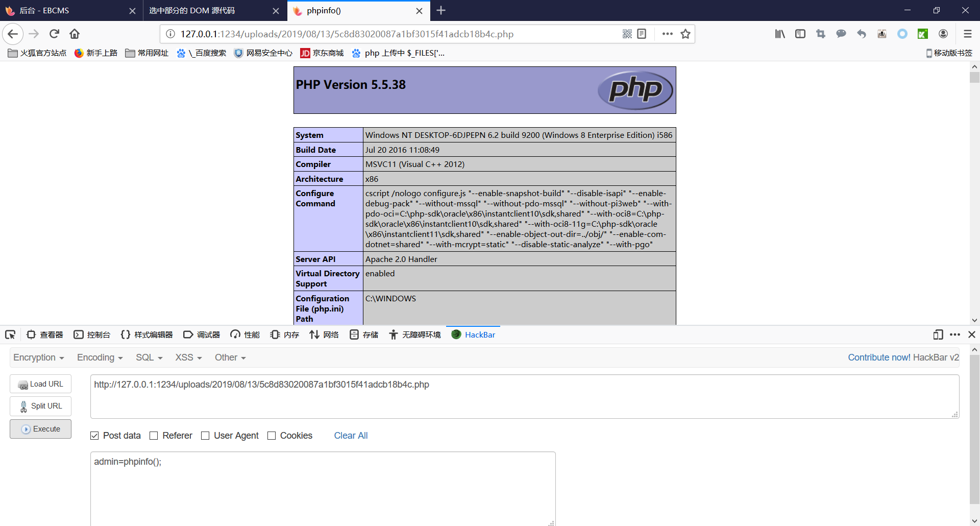
Task: Open the 内存 memory panel
Action: [x=285, y=334]
